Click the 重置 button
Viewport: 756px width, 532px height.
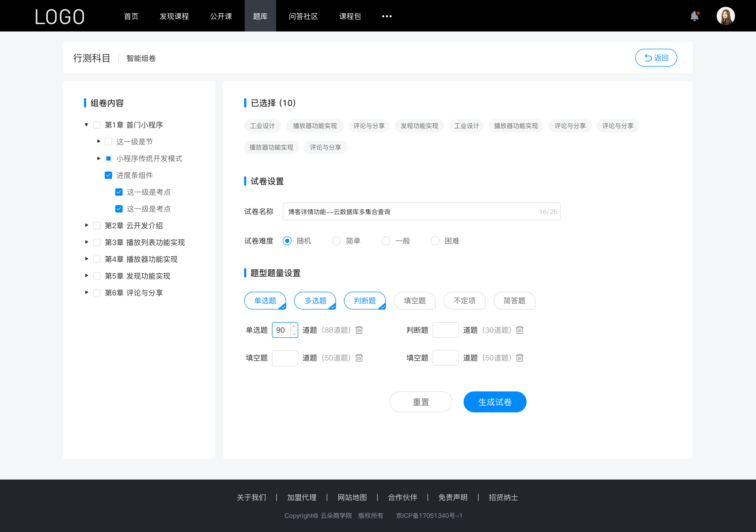click(x=420, y=402)
